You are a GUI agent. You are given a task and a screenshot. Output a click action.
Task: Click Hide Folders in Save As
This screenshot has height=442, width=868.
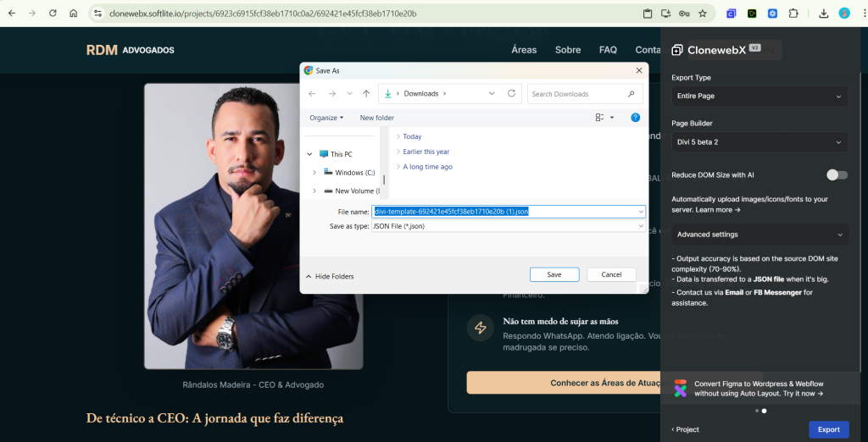click(330, 276)
